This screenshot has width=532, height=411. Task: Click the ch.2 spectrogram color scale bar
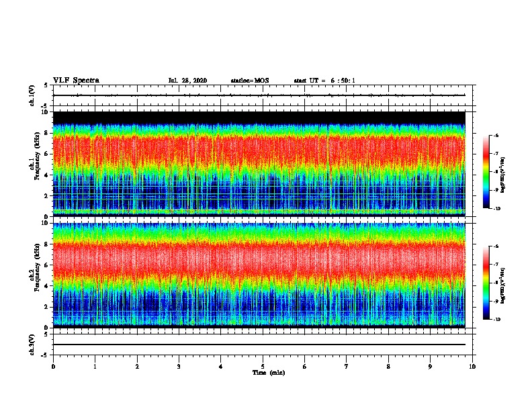click(x=486, y=283)
